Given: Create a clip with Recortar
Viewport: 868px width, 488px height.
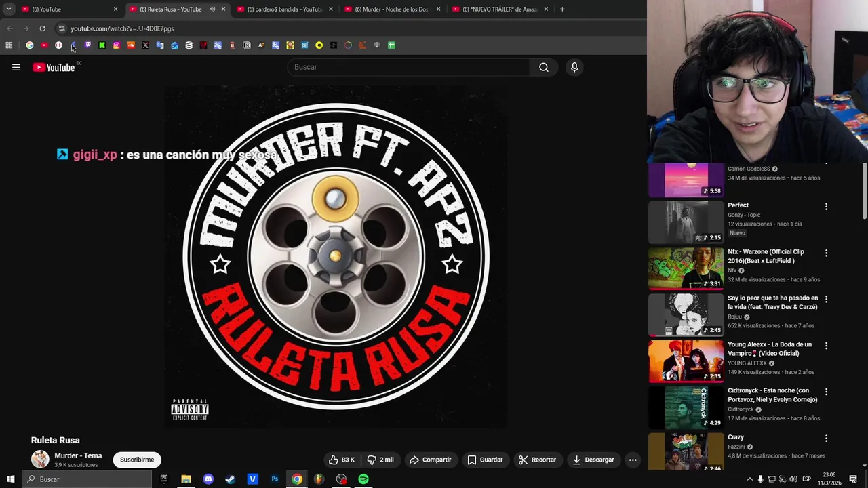Looking at the screenshot, I should 537,460.
